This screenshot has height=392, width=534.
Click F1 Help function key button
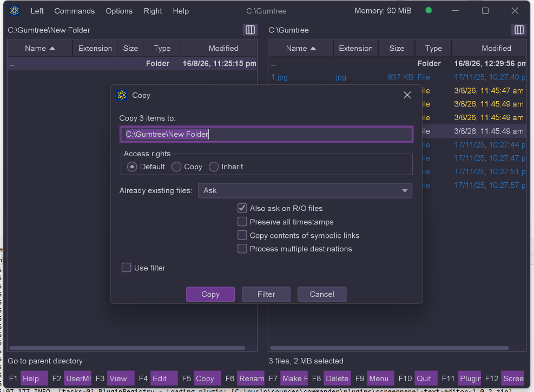34,378
